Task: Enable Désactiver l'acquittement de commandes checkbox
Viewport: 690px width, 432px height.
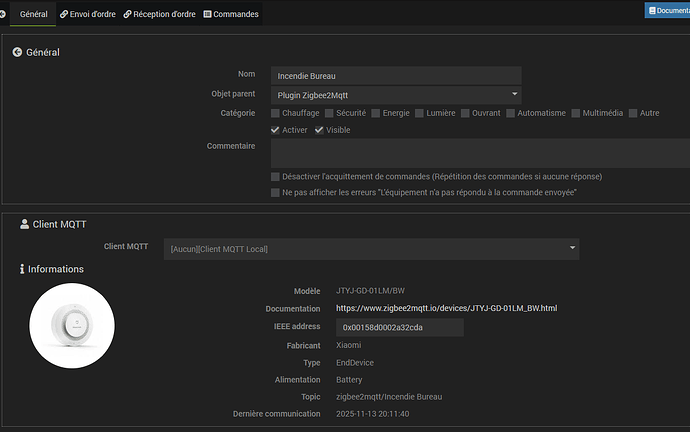Action: pyautogui.click(x=276, y=176)
